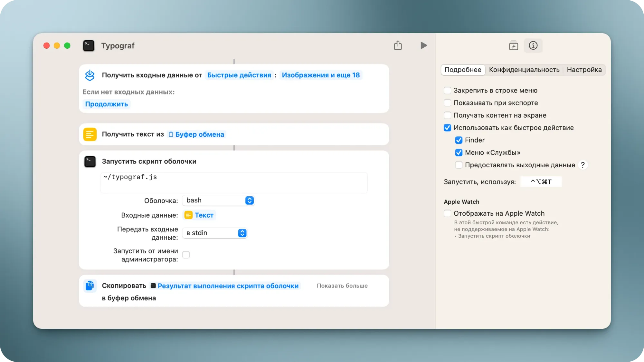Enable Получать контент на экране
Image resolution: width=644 pixels, height=362 pixels.
pyautogui.click(x=447, y=115)
